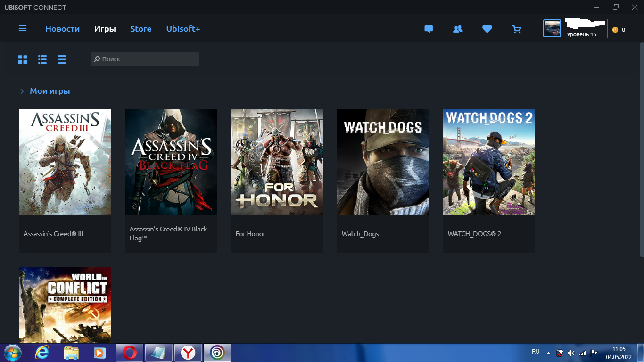The height and width of the screenshot is (362, 644).
Task: Click the Assassin's Creed® III title text
Action: (53, 234)
